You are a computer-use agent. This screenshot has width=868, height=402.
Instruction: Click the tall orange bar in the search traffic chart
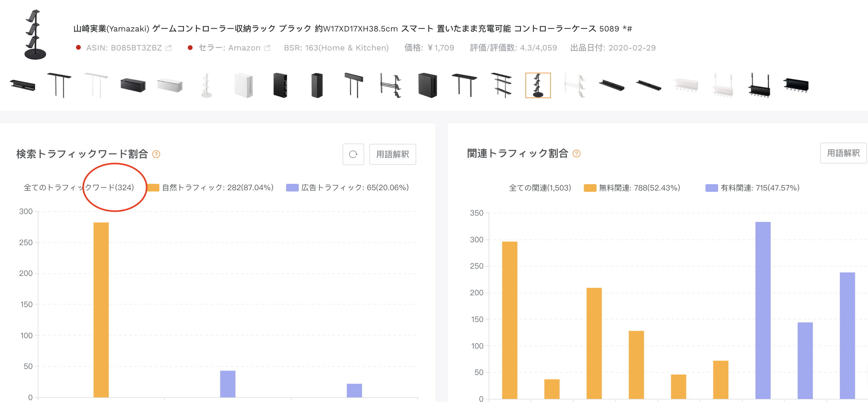point(101,310)
